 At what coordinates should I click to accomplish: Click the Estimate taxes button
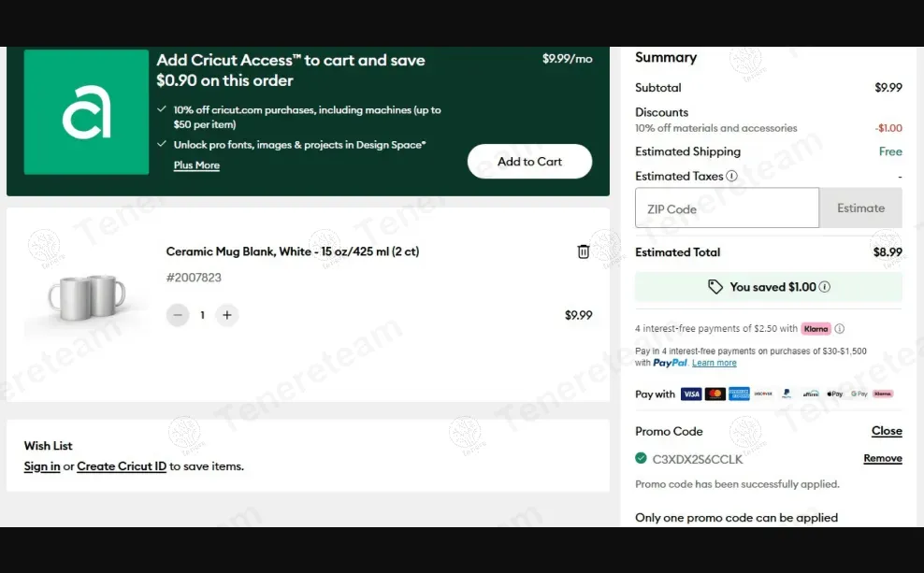click(860, 208)
